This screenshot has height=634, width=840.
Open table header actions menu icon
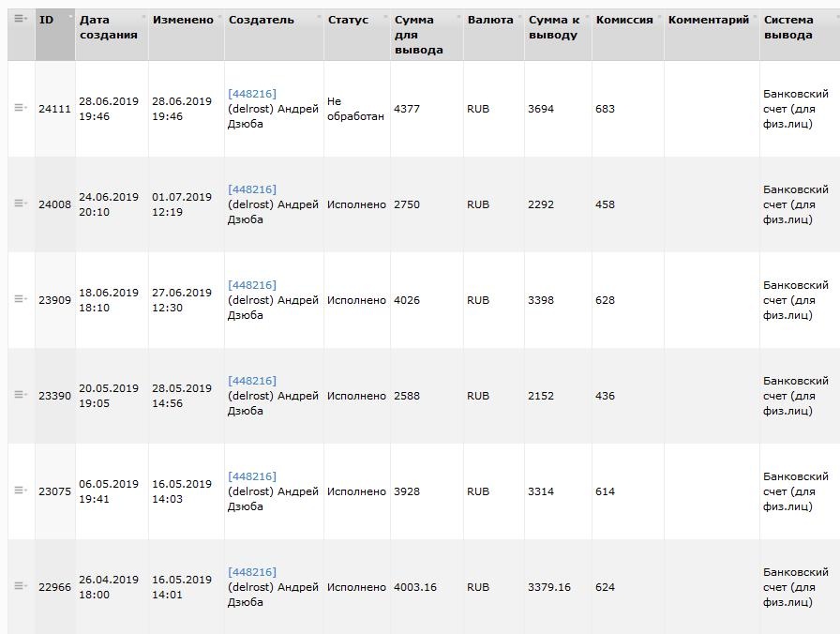[x=20, y=19]
